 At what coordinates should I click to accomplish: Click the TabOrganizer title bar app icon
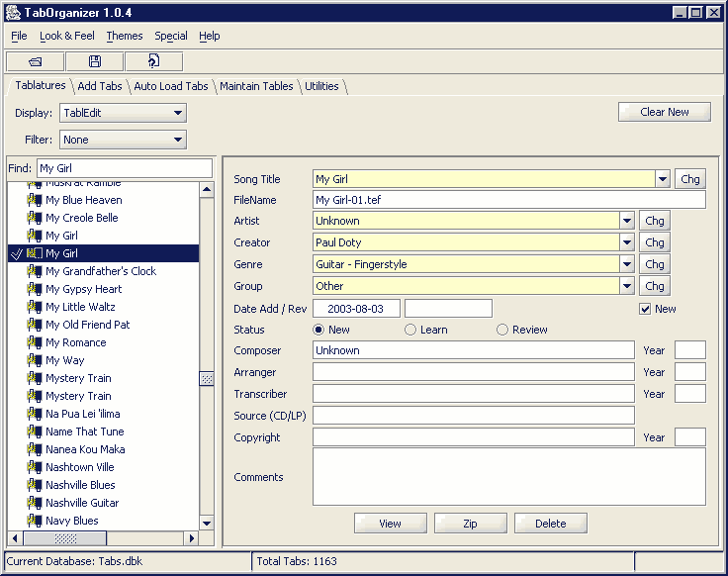tap(13, 13)
